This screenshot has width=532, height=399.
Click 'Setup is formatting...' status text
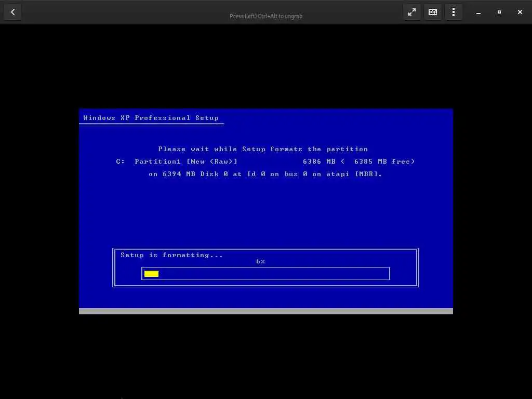click(171, 255)
